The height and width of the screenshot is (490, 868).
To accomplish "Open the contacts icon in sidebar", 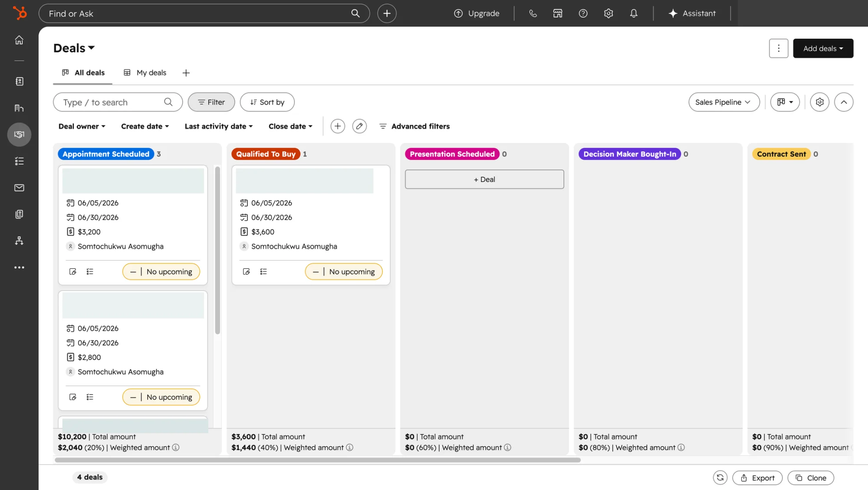I will click(x=19, y=81).
